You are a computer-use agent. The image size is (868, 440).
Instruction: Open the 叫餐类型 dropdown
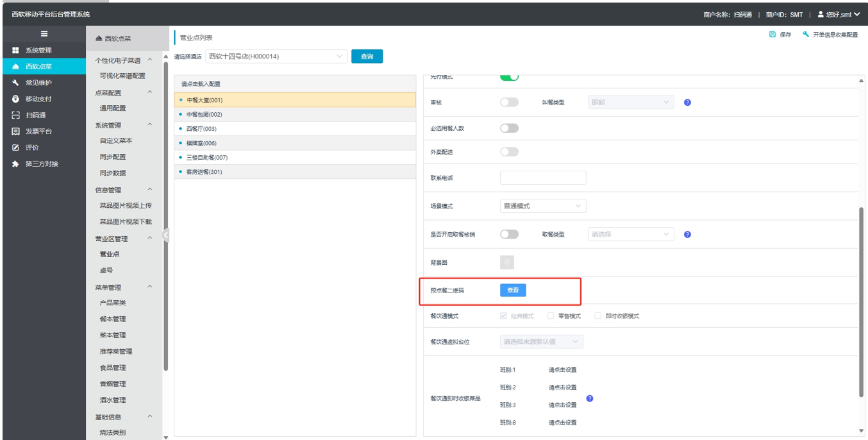coord(631,102)
